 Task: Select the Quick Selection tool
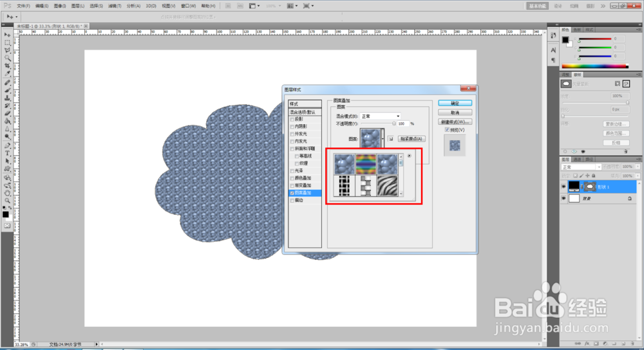pyautogui.click(x=7, y=59)
